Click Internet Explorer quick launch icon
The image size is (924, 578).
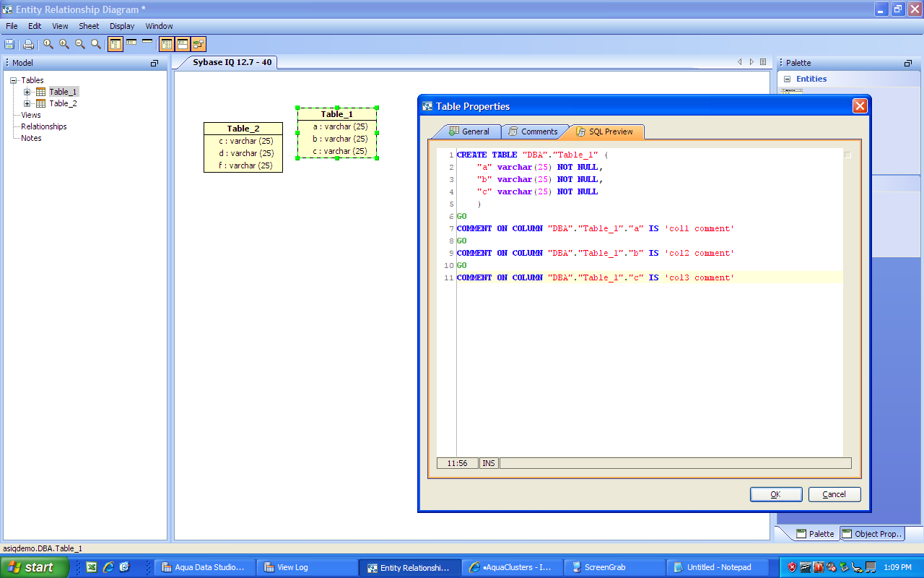click(x=108, y=567)
